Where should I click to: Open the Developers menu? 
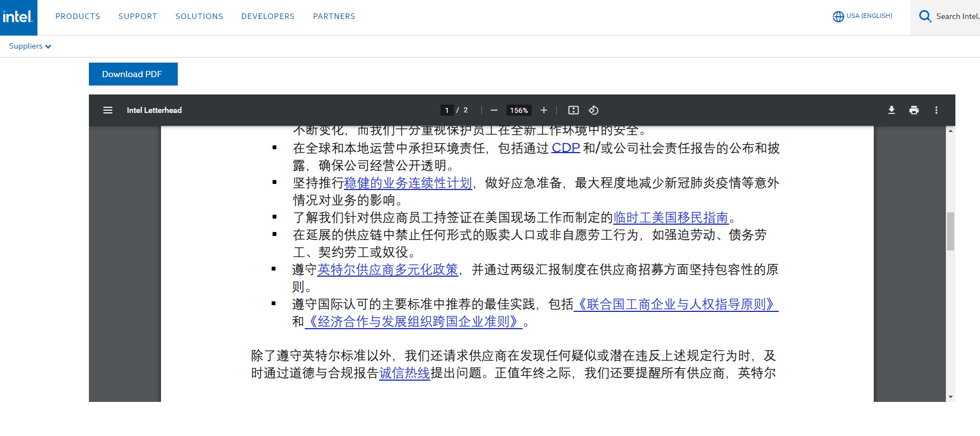tap(268, 16)
